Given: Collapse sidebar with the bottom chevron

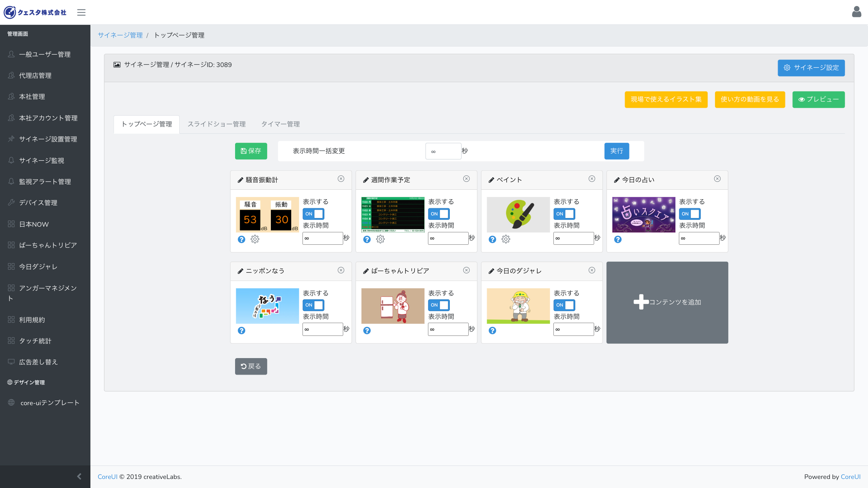Looking at the screenshot, I should click(79, 476).
